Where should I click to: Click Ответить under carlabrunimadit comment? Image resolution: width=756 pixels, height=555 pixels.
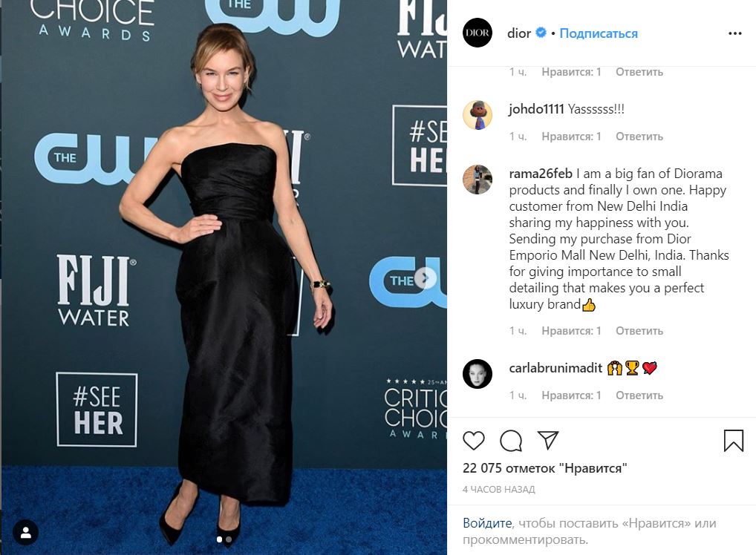click(x=639, y=395)
